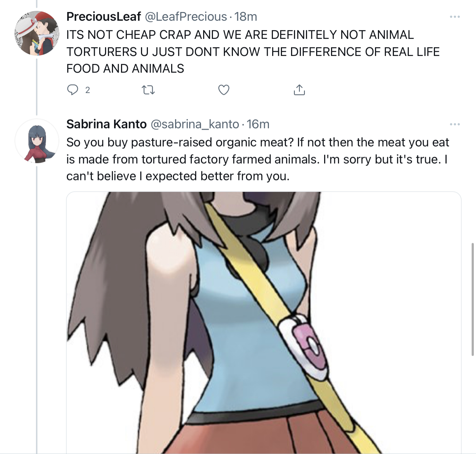This screenshot has width=476, height=454.
Task: Open the attached character image
Action: click(264, 323)
